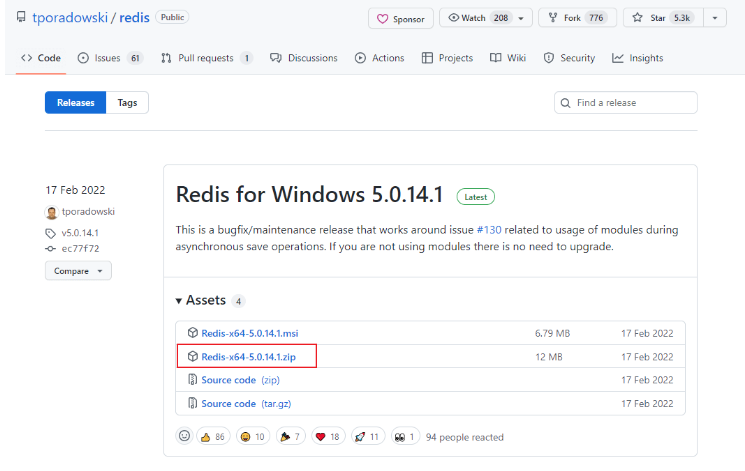Open the tporadowski owner link

pos(70,18)
